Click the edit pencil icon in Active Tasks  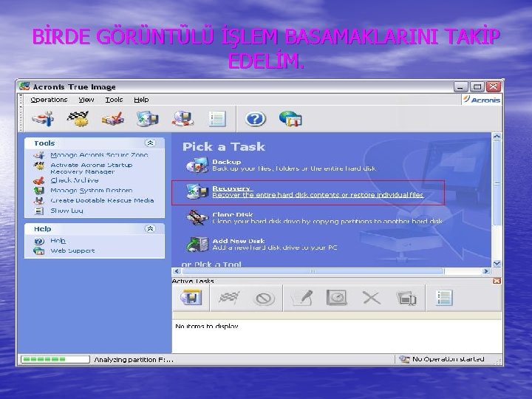[302, 298]
